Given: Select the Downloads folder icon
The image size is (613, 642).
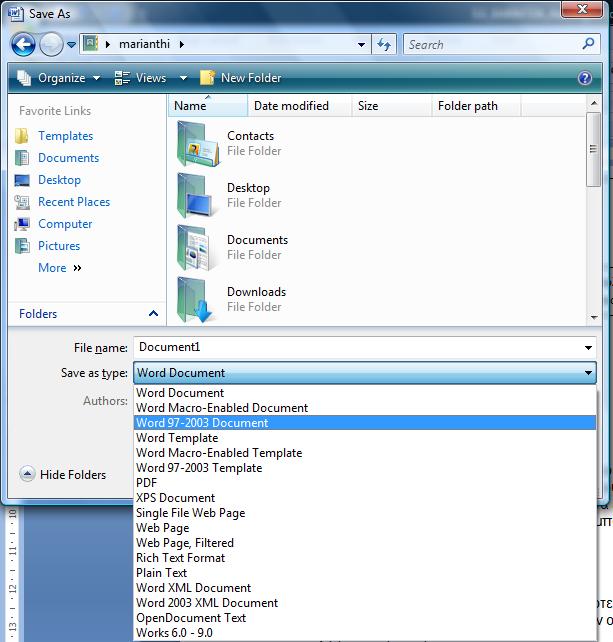Looking at the screenshot, I should [196, 300].
